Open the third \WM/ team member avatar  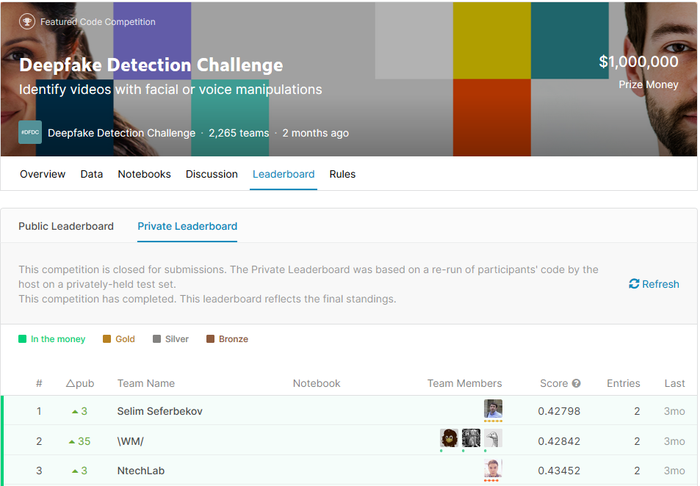493,438
